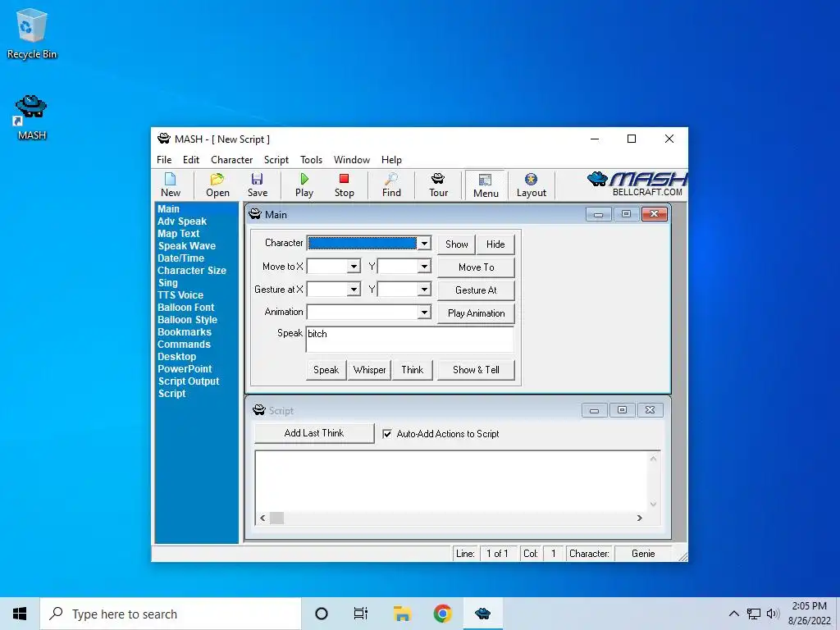The image size is (840, 630).
Task: Click the Play Animation button
Action: point(477,313)
